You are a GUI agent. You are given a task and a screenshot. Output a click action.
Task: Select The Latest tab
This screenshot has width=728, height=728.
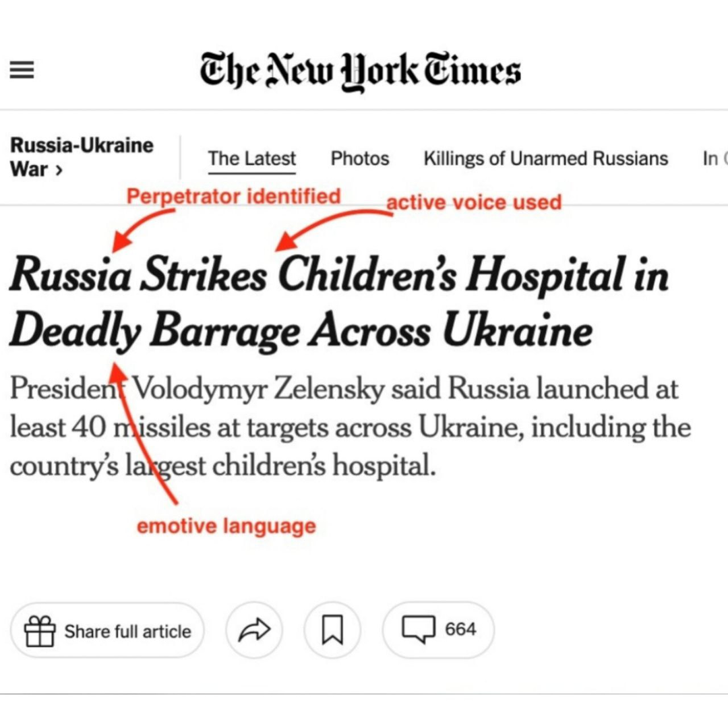pos(251,159)
